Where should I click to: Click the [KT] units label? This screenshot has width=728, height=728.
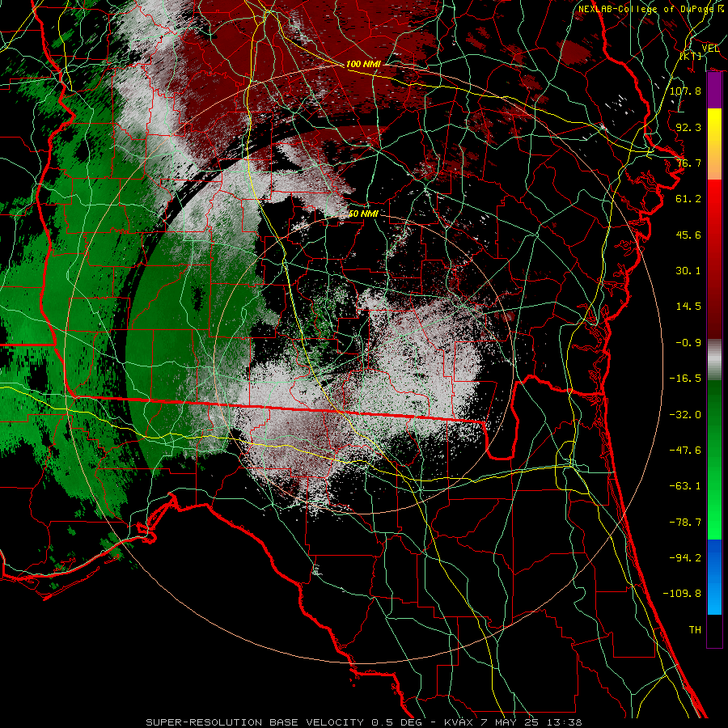691,56
